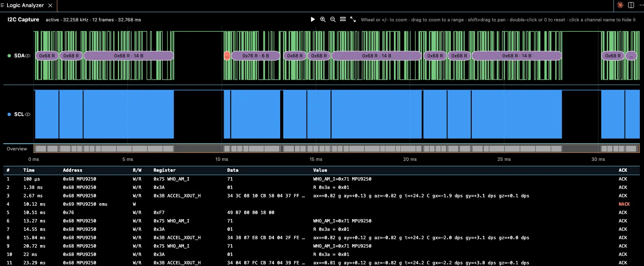644x266 pixels.
Task: Click the Overview minimap strip
Action: click(336, 149)
